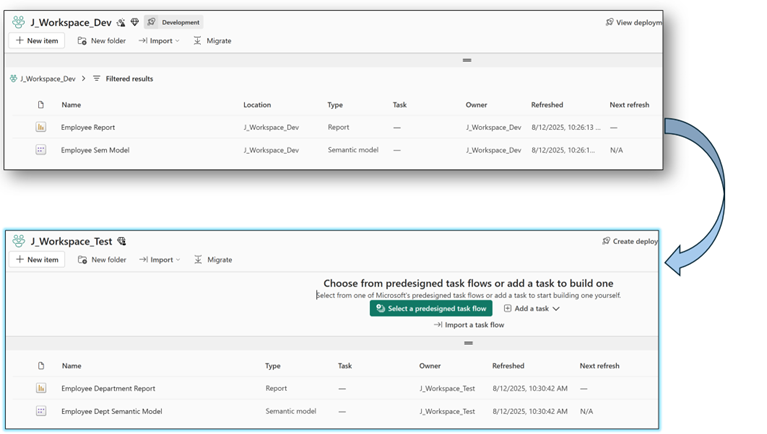The image size is (767, 434).
Task: Click Next refresh header in Test workspace
Action: click(599, 365)
